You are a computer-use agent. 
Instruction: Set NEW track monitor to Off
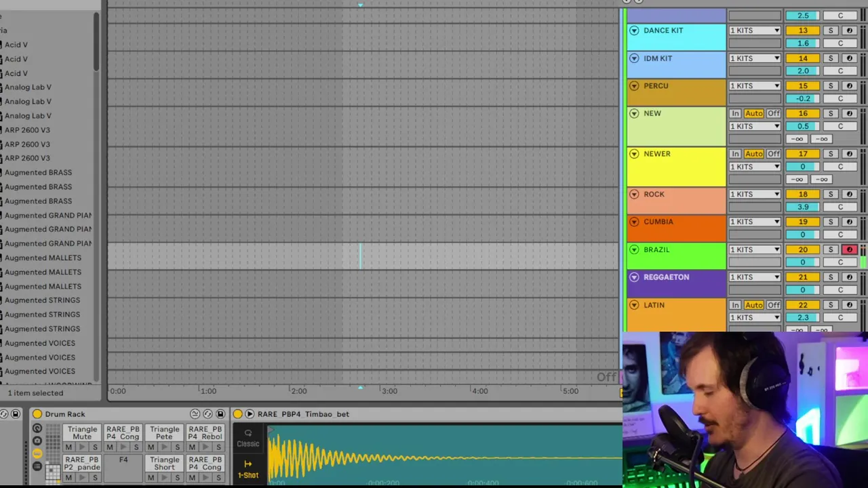(x=773, y=114)
